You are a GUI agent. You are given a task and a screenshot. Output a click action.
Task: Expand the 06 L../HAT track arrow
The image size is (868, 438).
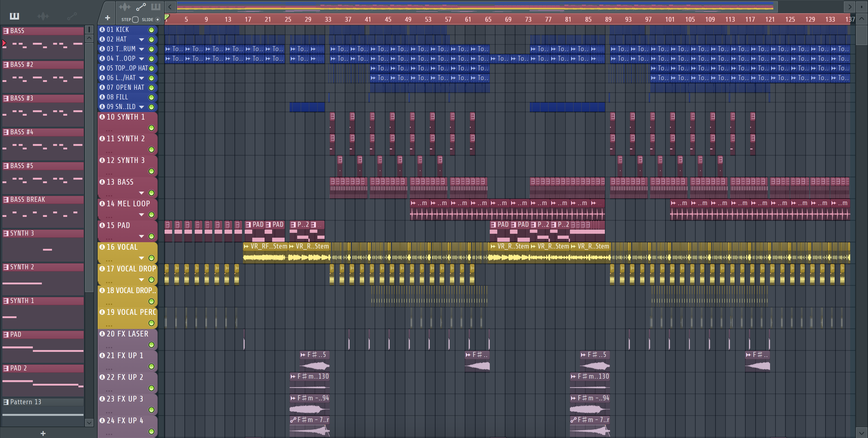point(142,78)
